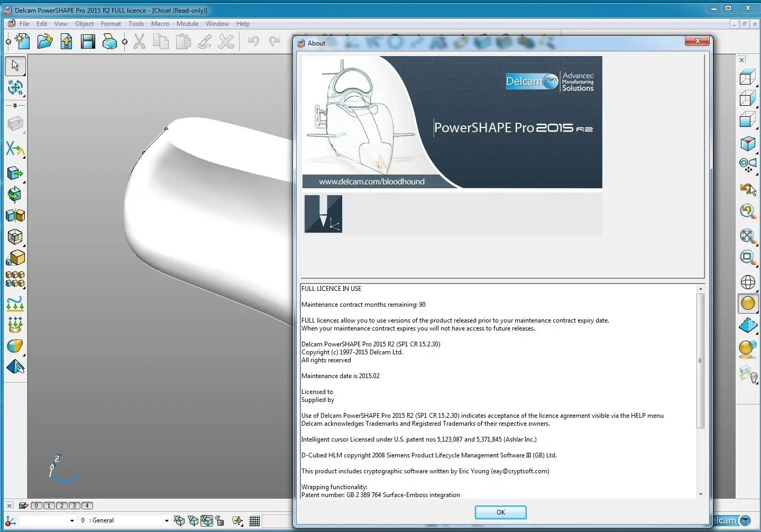Close the About dialog with X
This screenshot has width=761, height=532.
pyautogui.click(x=698, y=41)
